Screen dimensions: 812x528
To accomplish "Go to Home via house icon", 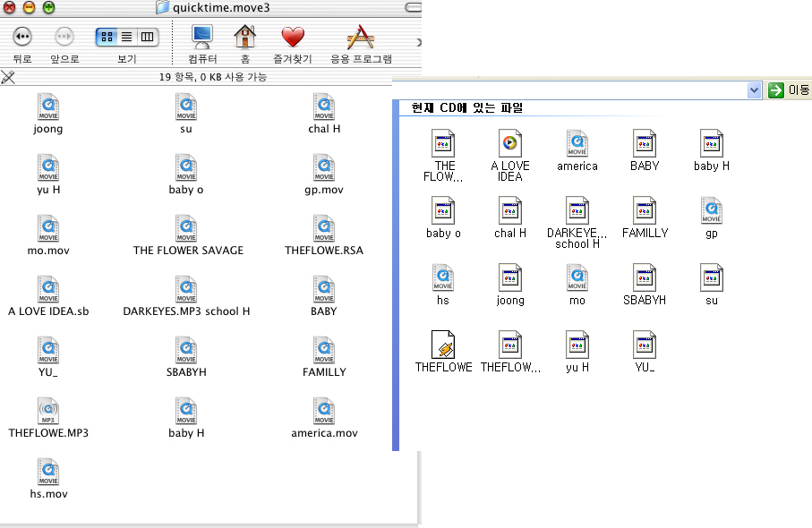I will point(244,37).
